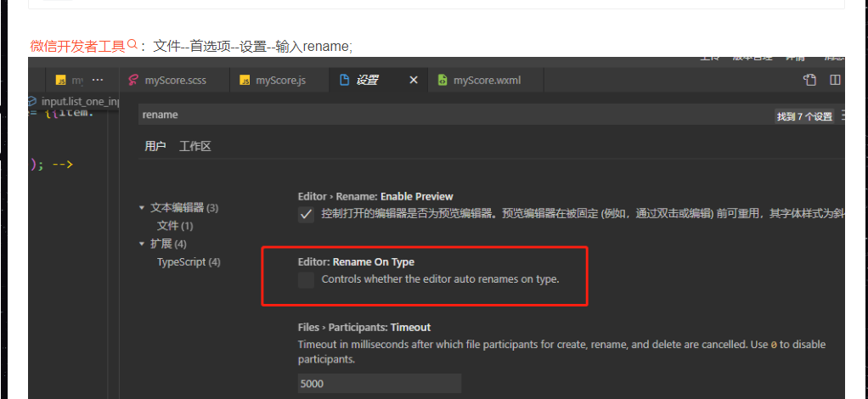Click the Editor: Rename On Type heading
Screen dimensions: 868x399
pos(356,261)
